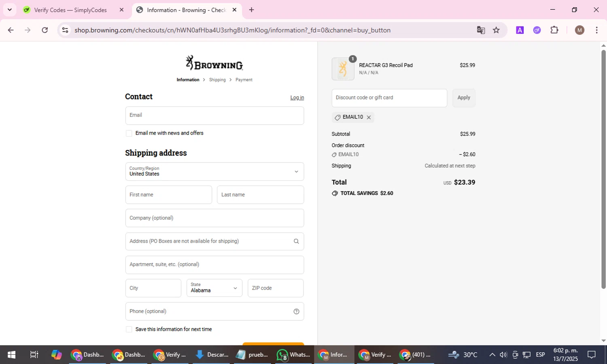This screenshot has height=364, width=607.
Task: Open the prueb... notepad taskbar item
Action: (x=252, y=355)
